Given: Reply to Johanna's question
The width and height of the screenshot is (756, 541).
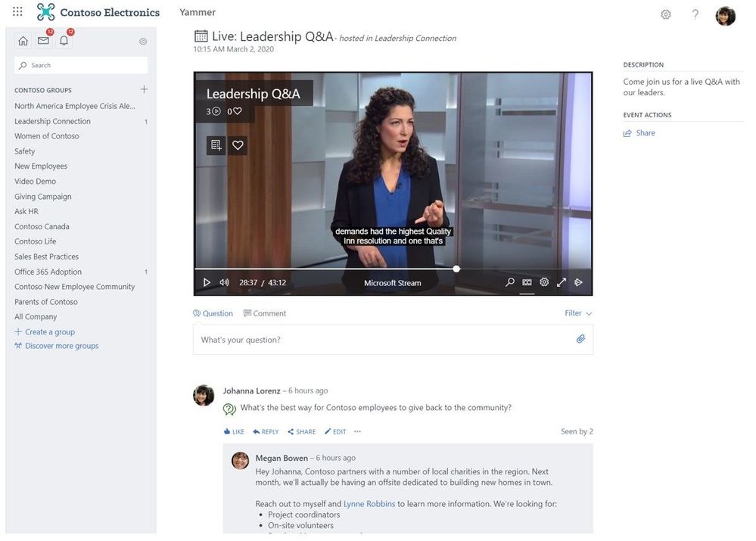Looking at the screenshot, I should (266, 431).
